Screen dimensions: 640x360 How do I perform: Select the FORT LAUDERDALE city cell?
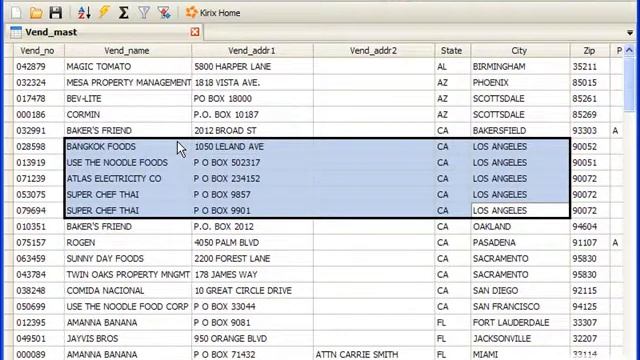(x=520, y=322)
